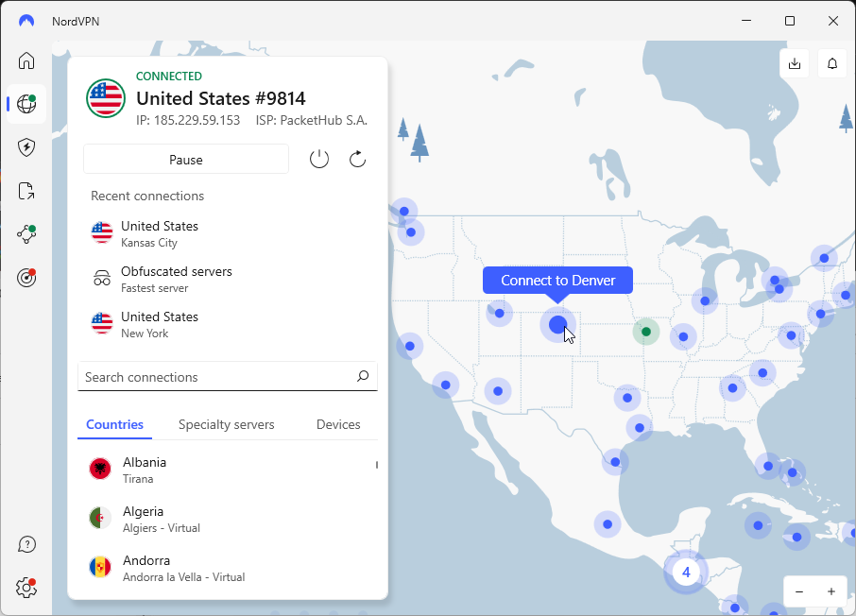
Task: Click the United States #9814 server name
Action: click(x=221, y=98)
